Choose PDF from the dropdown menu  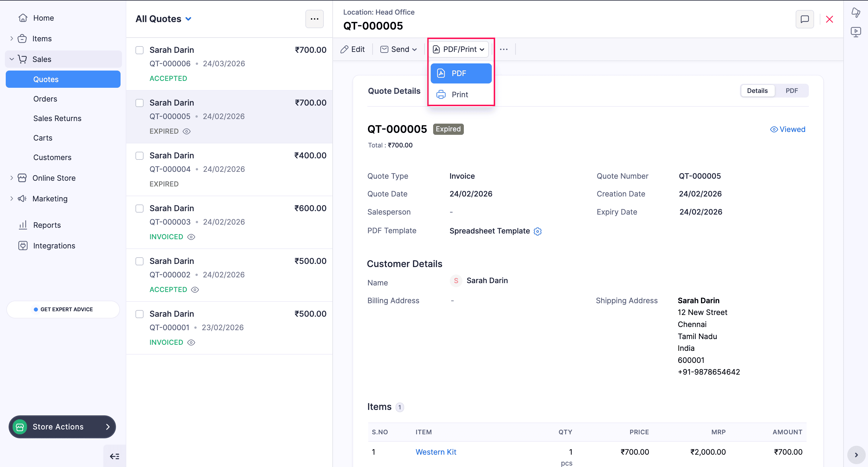[x=461, y=73]
